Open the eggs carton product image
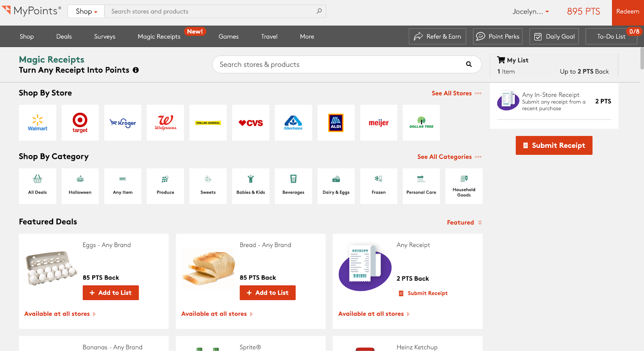Screen dimensions: 644x351 pyautogui.click(x=52, y=268)
